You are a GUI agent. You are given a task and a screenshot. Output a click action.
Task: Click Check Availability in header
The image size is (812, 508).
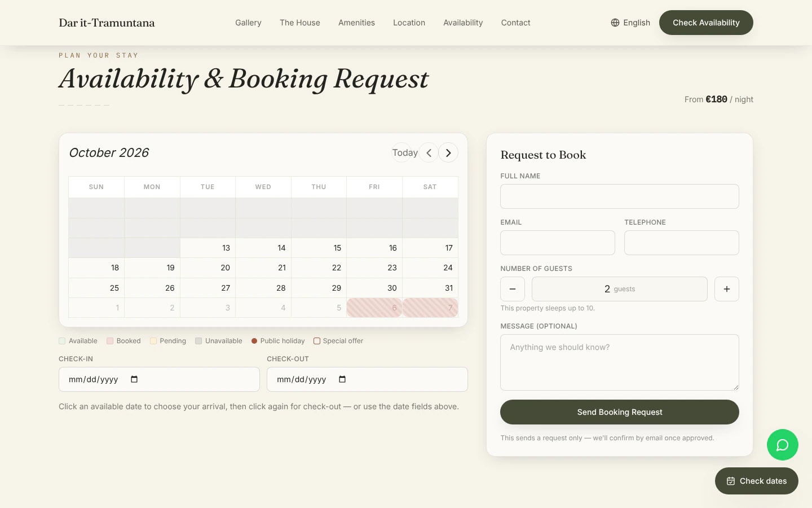[706, 23]
